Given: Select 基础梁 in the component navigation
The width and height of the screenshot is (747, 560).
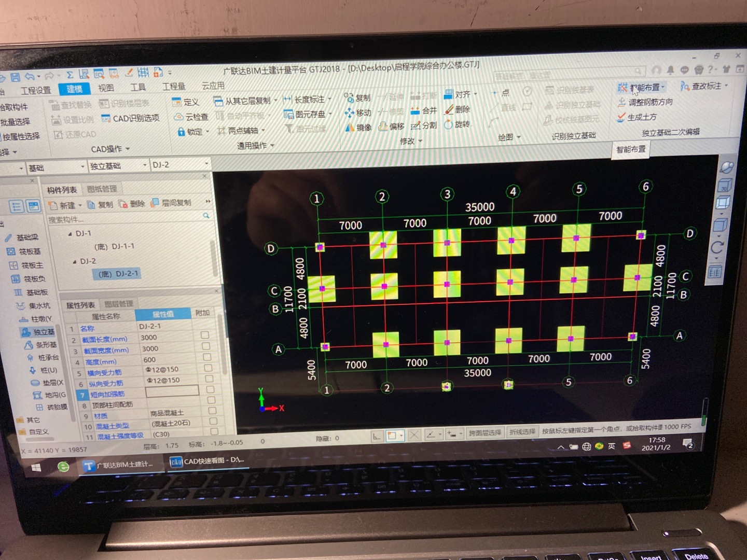Looking at the screenshot, I should [21, 237].
